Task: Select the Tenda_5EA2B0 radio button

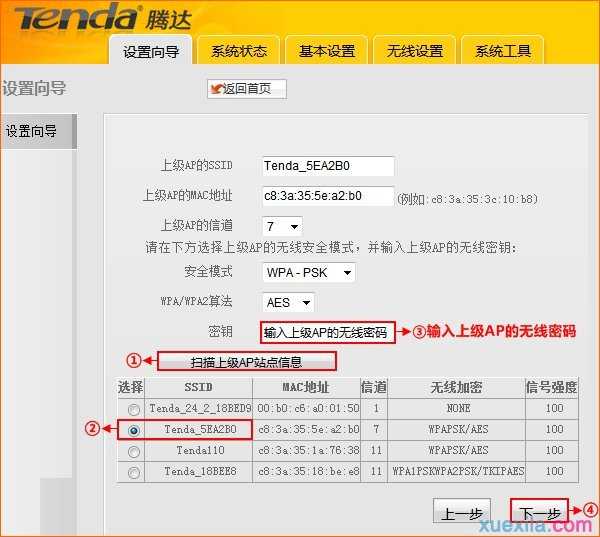Action: point(134,430)
